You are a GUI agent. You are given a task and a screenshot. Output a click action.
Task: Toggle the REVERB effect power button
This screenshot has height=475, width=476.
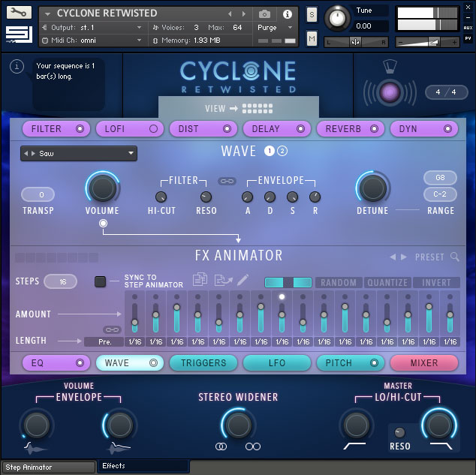click(x=374, y=128)
